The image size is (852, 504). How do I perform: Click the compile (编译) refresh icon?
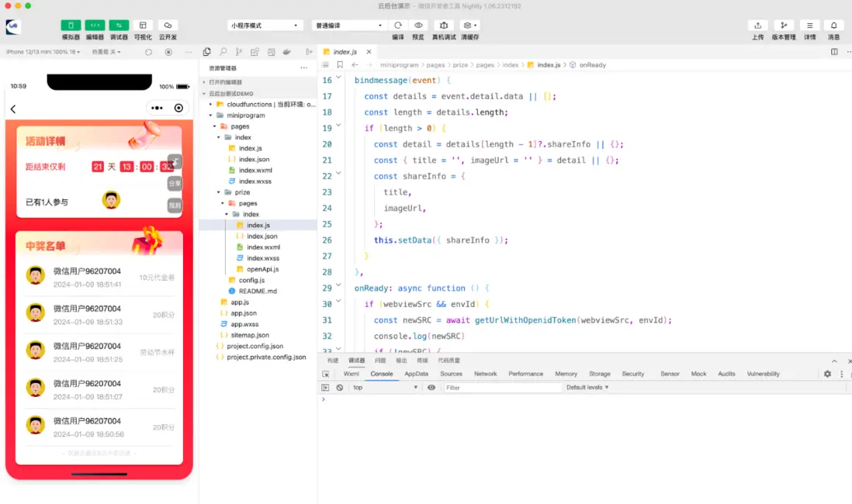click(398, 26)
